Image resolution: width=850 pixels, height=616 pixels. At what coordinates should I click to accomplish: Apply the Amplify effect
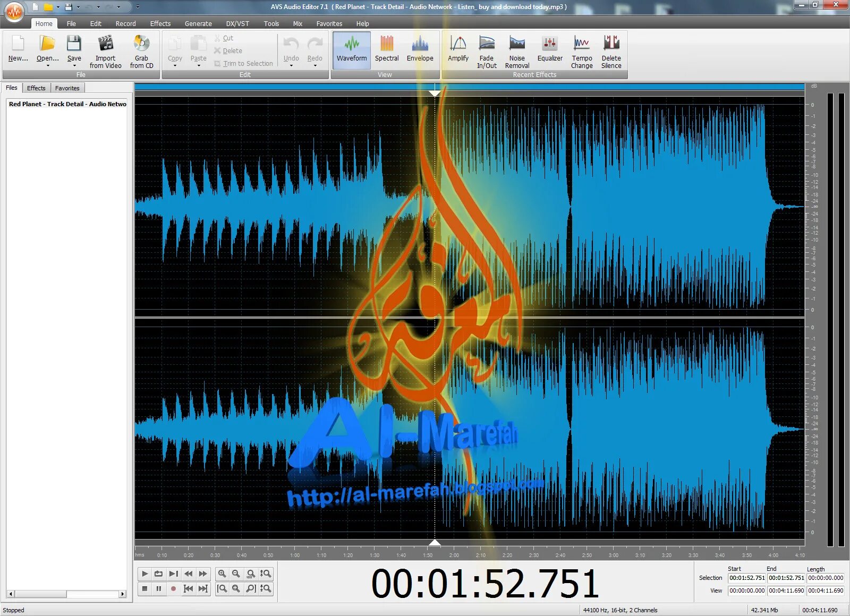pos(457,50)
